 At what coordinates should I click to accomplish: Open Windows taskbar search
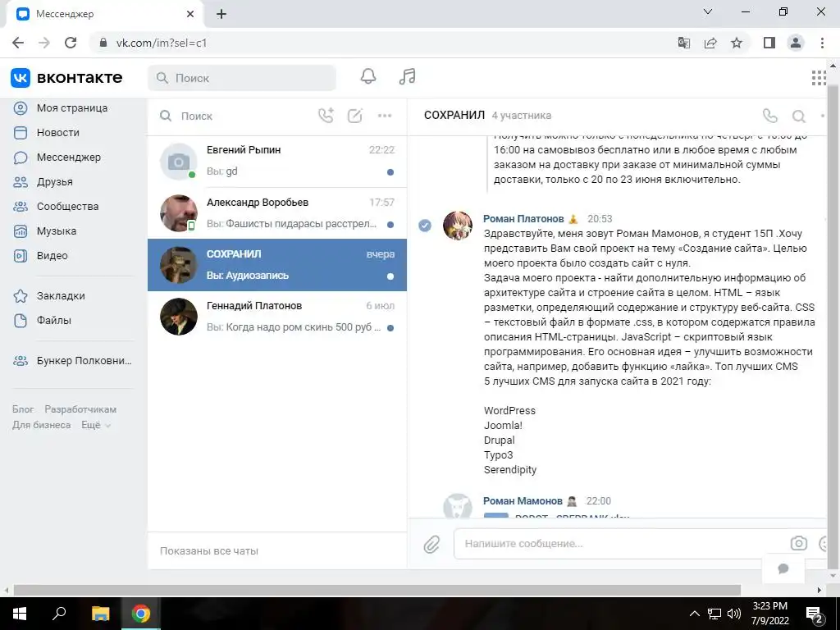click(x=59, y=614)
